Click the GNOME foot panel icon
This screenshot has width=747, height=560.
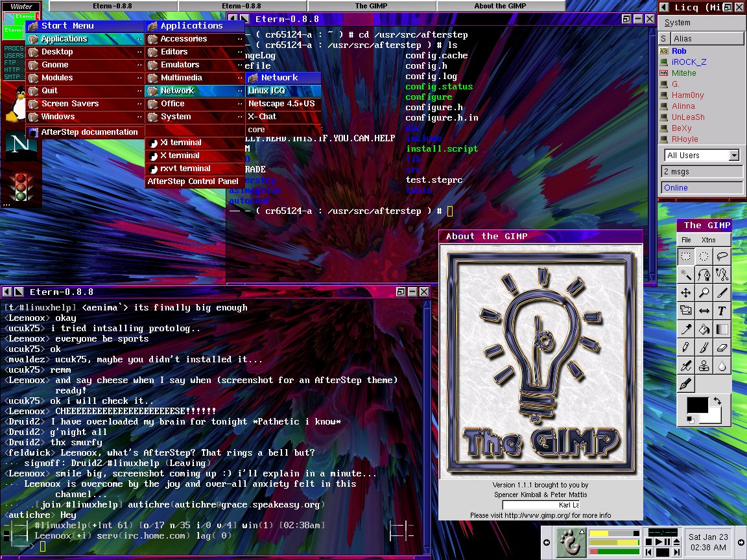(x=570, y=542)
